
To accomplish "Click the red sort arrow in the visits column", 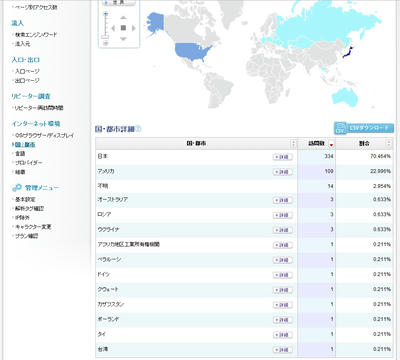I will 331,144.
